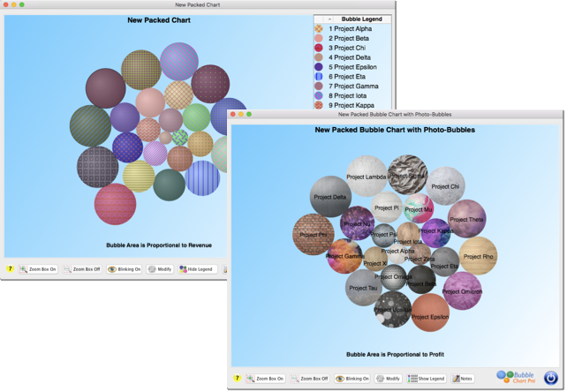This screenshot has width=567, height=392.
Task: Open Notes in the photo-bubbles window
Action: tap(463, 378)
